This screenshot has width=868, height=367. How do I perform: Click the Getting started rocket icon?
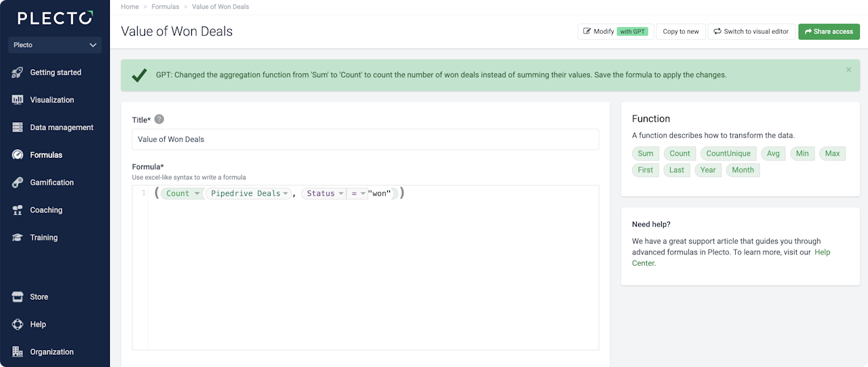(x=18, y=73)
